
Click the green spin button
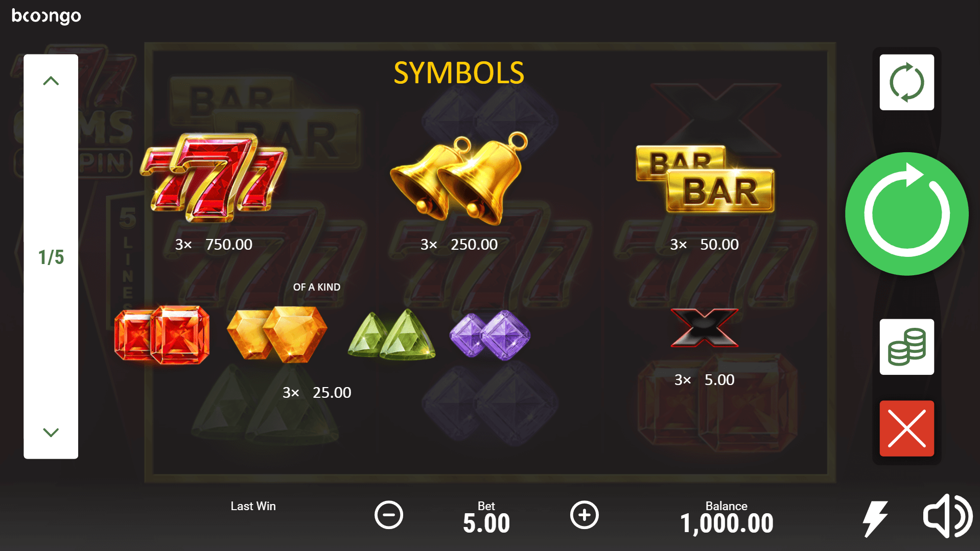(906, 214)
